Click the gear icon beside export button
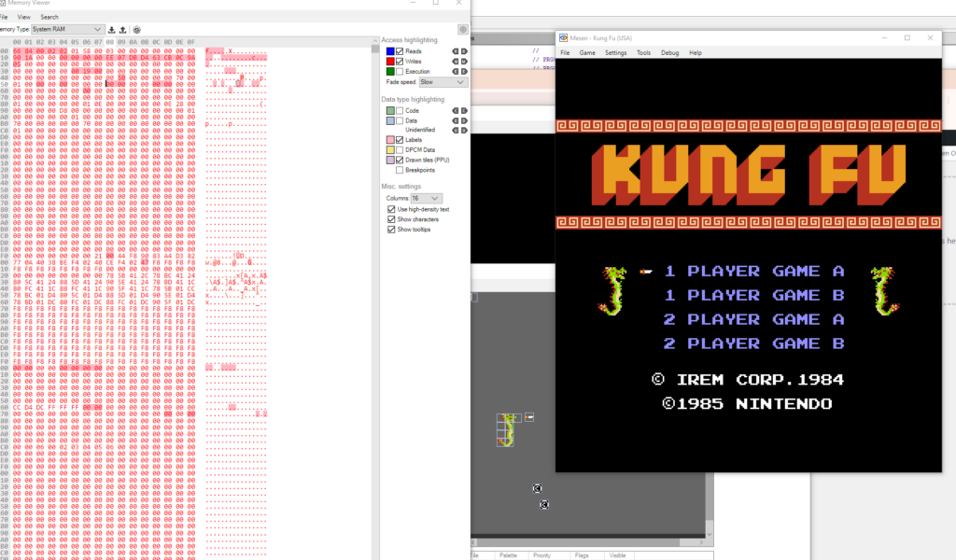This screenshot has height=560, width=956. [136, 30]
